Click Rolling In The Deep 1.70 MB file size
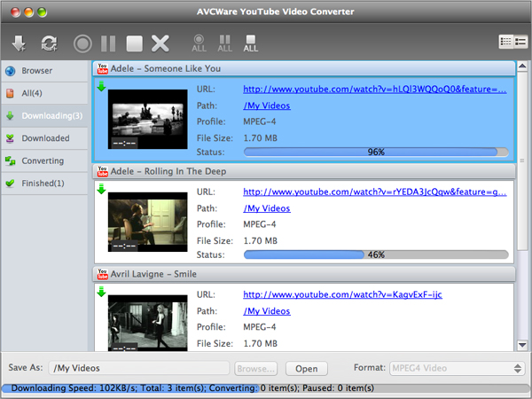Screen dimensions: 532x399 (260, 241)
